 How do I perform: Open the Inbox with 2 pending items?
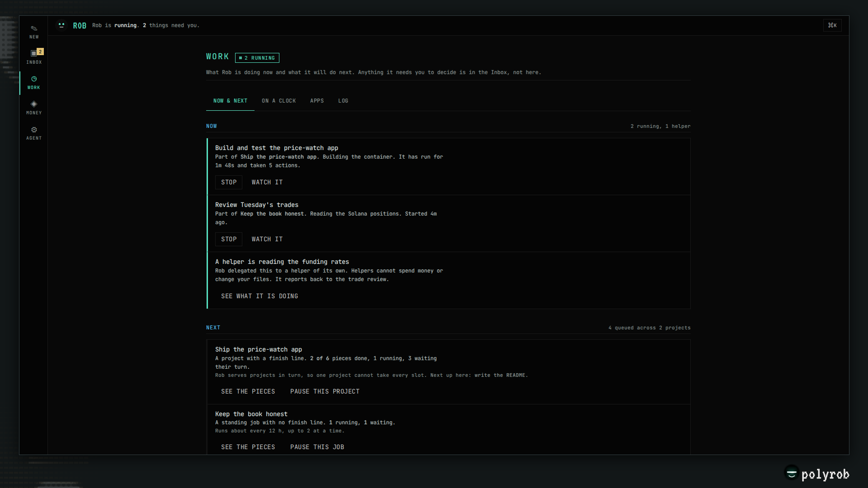[34, 57]
